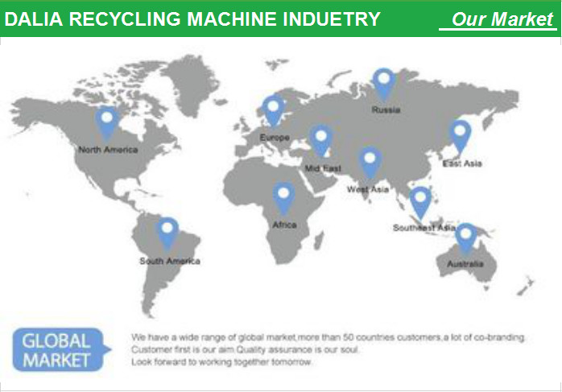Click the Europe map pin marker
The width and height of the screenshot is (562, 392).
(274, 109)
